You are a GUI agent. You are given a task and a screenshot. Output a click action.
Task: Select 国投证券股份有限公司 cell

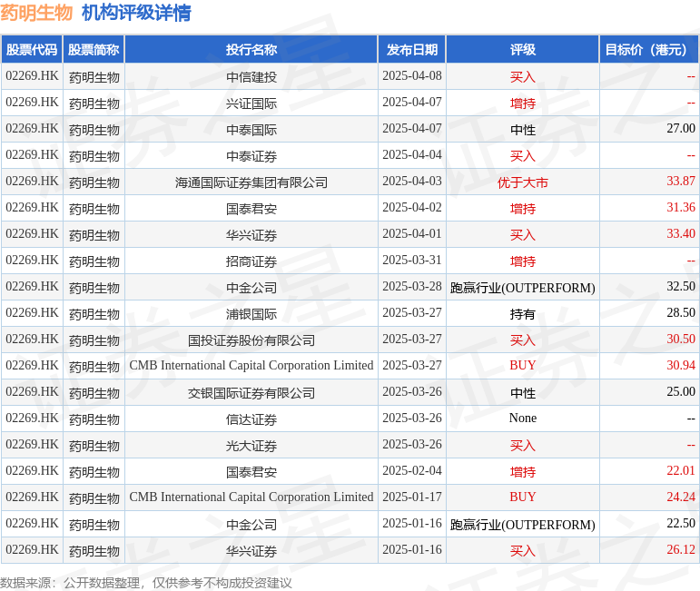click(251, 340)
